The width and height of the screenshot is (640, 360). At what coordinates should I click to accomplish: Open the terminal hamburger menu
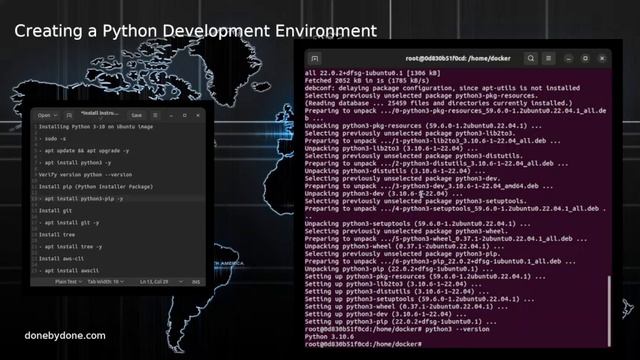tap(549, 58)
